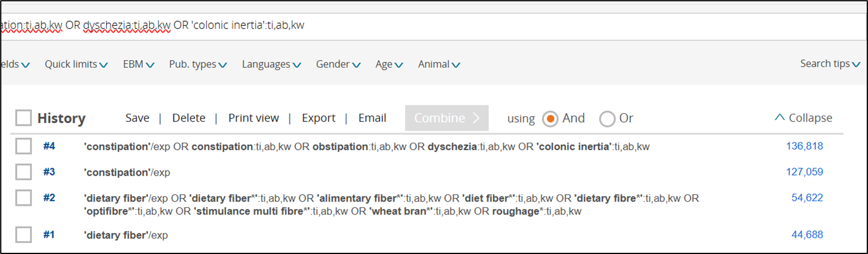Collapse the search history panel
Image resolution: width=868 pixels, height=254 pixels.
(803, 118)
